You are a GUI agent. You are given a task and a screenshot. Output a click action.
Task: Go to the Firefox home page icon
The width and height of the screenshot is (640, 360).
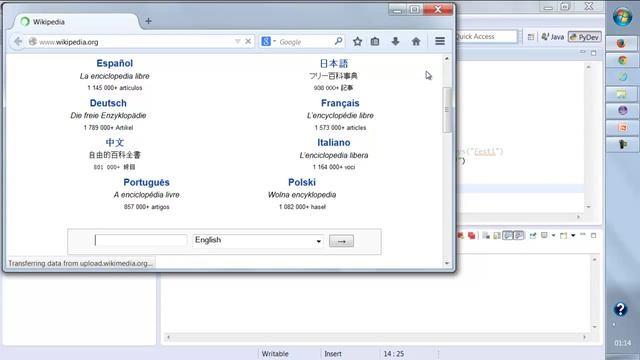point(416,41)
